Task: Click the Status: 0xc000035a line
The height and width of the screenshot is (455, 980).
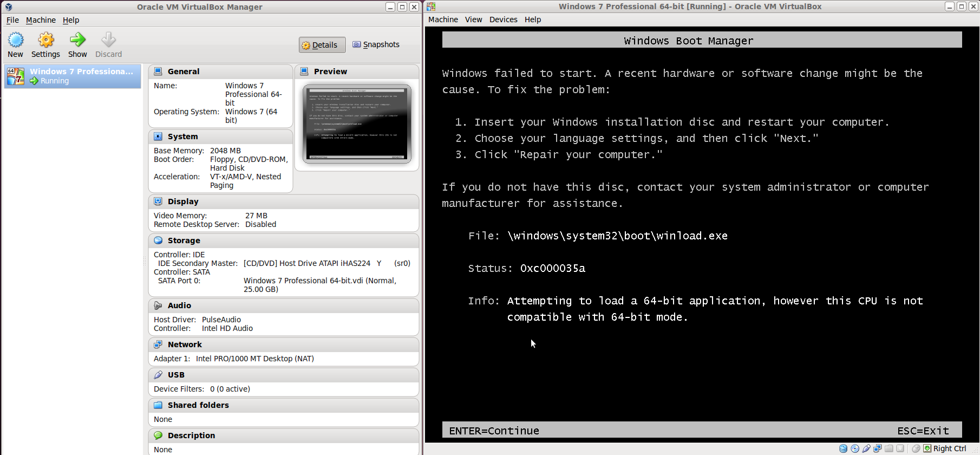Action: coord(527,268)
